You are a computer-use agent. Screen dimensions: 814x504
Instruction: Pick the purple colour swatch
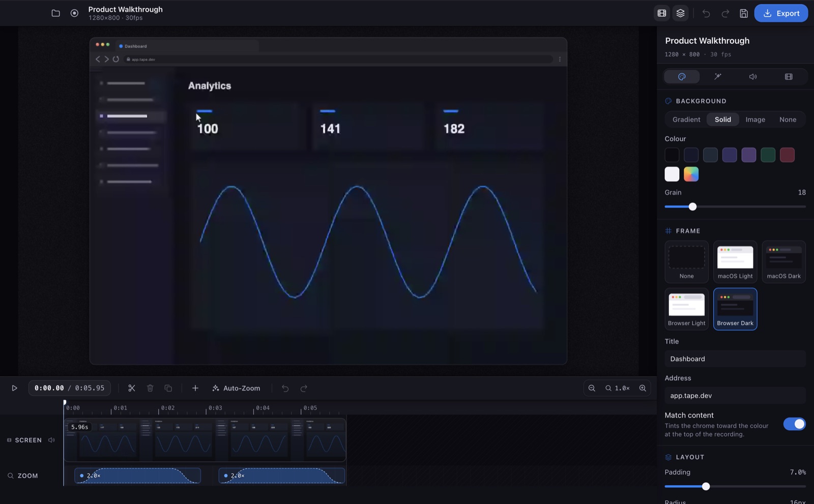[x=749, y=155]
